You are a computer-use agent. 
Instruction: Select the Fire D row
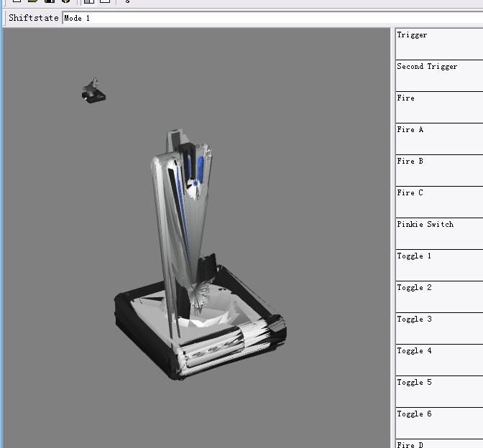(438, 444)
